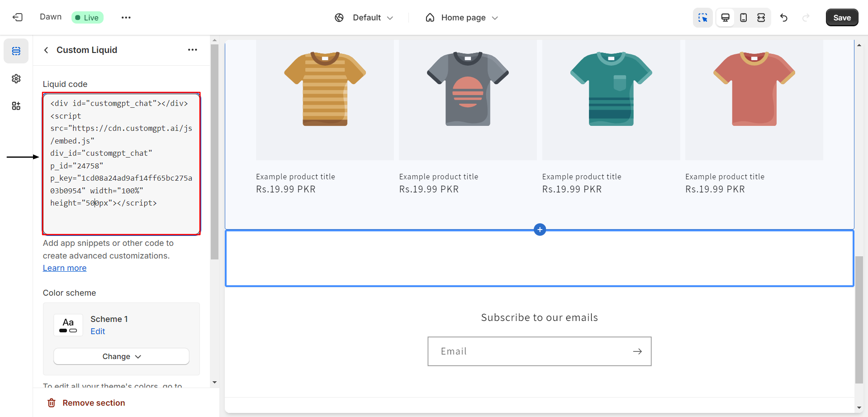Click the Subscribe to our emails heading

(539, 317)
